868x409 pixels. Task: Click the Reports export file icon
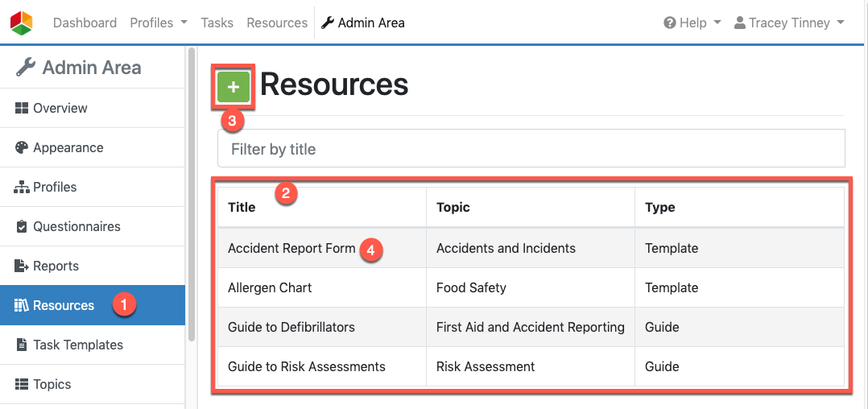coord(22,266)
